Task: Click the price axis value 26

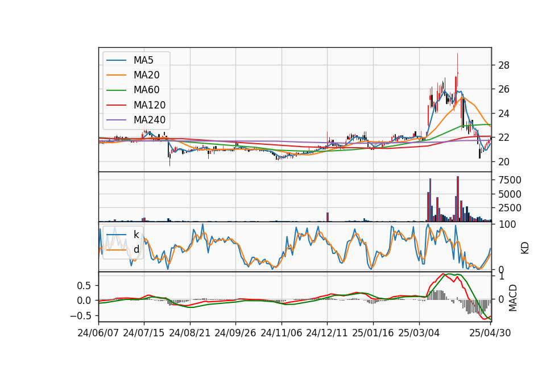Action: [504, 89]
